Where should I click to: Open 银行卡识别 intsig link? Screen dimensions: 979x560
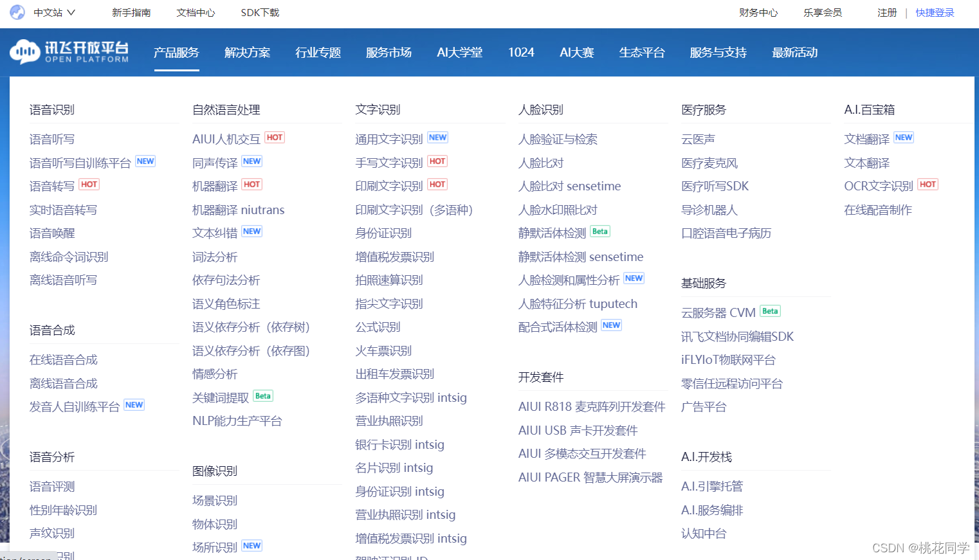tap(399, 445)
